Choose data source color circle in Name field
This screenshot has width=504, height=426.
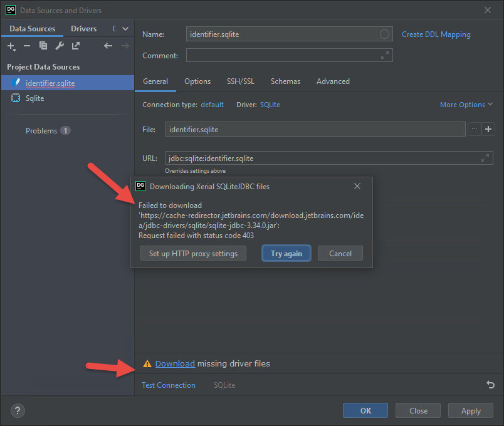tap(384, 34)
